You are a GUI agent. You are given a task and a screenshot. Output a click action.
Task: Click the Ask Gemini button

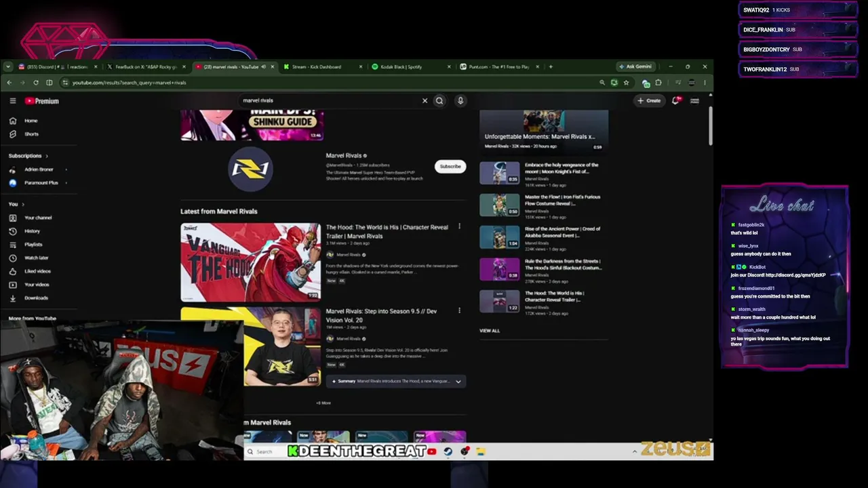(x=635, y=66)
